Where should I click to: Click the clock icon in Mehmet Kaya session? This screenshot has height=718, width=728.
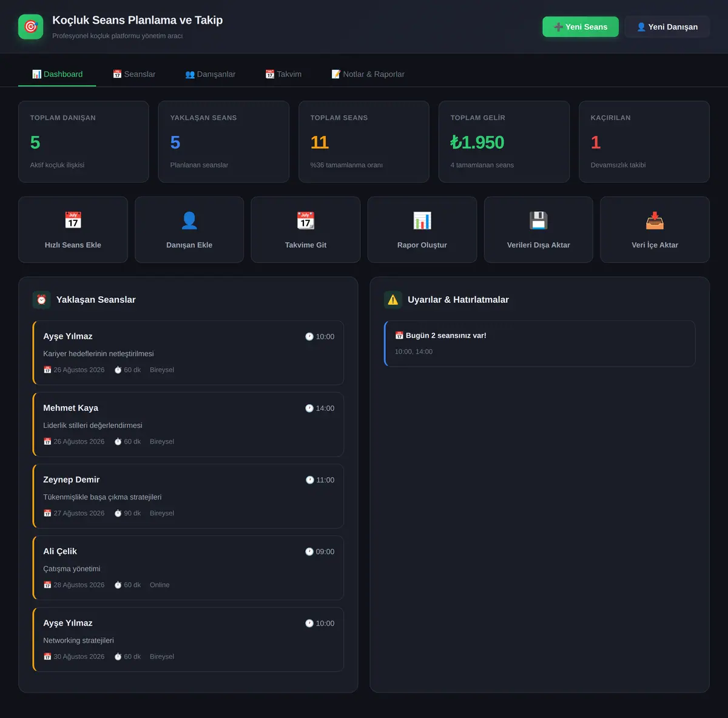(x=309, y=408)
